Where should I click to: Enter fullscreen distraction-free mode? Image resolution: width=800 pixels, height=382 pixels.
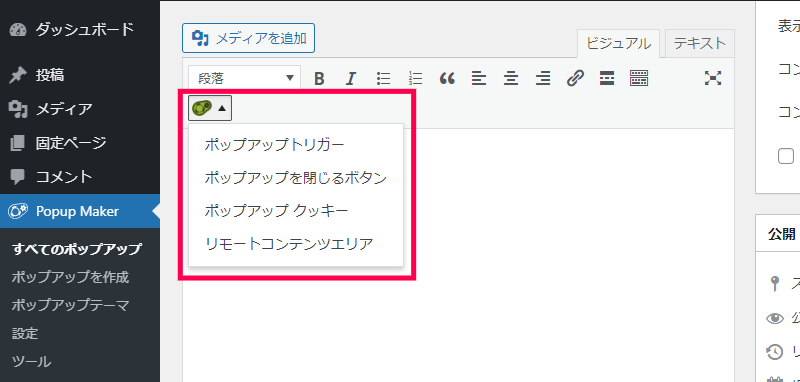click(x=713, y=78)
